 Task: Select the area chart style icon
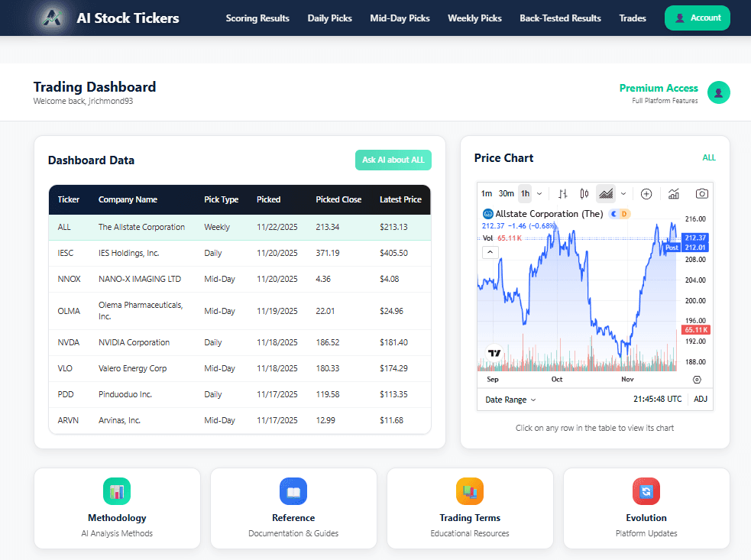coord(606,193)
